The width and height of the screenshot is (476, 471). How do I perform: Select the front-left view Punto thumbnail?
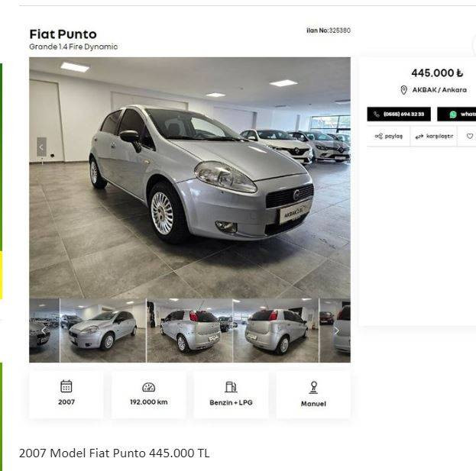click(x=103, y=331)
